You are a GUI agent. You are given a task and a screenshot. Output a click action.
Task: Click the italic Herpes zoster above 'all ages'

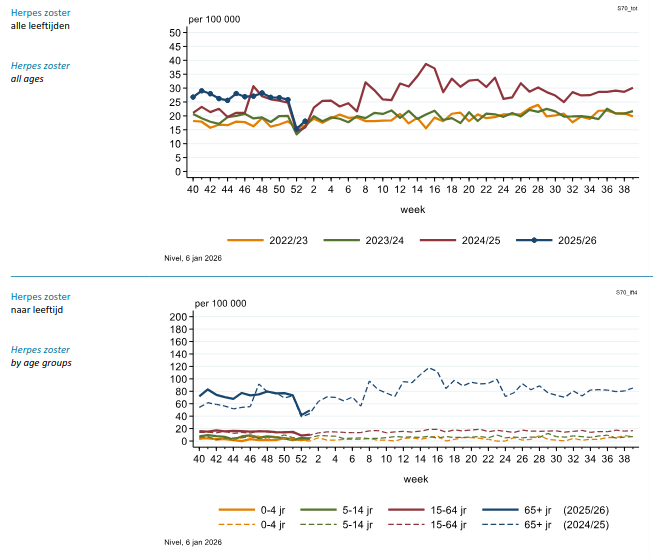point(39,65)
